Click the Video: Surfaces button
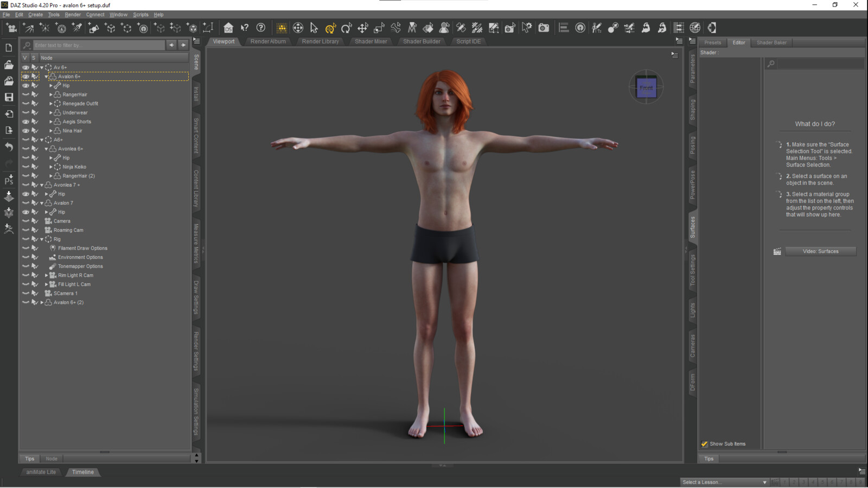The image size is (868, 488). point(821,251)
